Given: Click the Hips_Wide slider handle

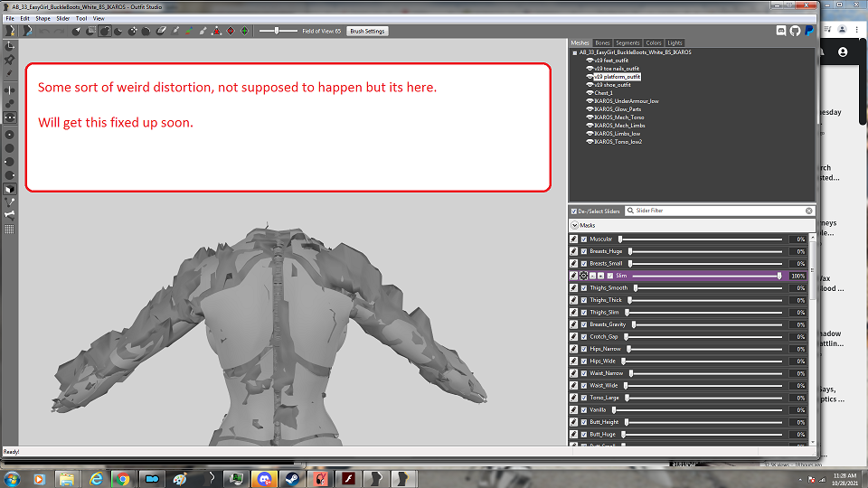Looking at the screenshot, I should pos(623,361).
